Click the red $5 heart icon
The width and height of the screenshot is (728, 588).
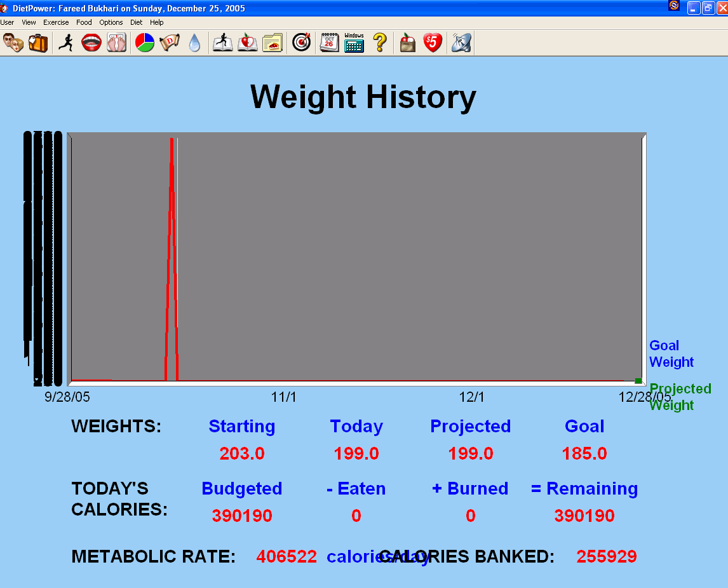433,43
